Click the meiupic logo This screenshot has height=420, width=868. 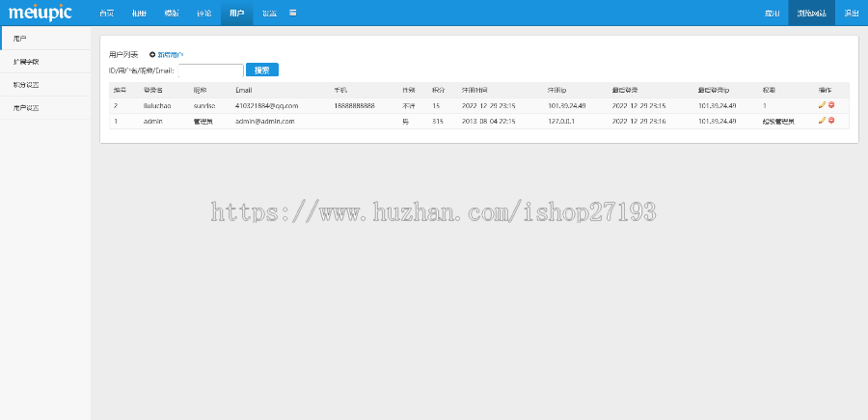(40, 13)
